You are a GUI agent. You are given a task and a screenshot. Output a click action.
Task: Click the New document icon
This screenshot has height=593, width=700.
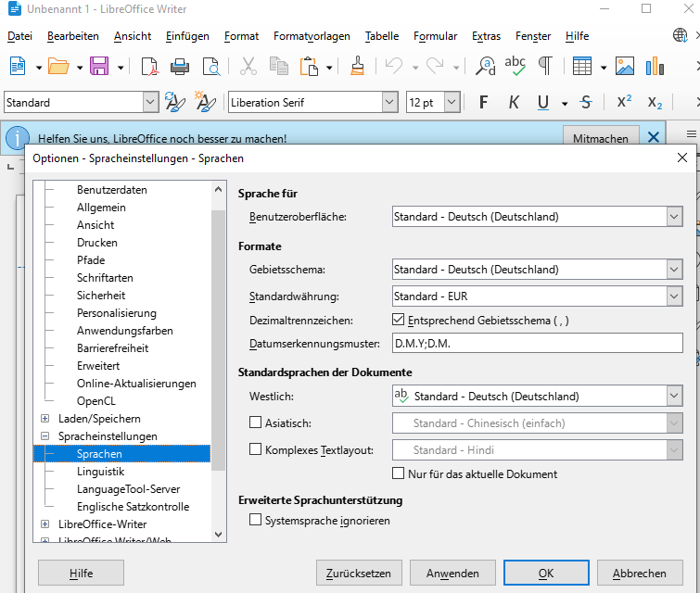click(x=18, y=67)
